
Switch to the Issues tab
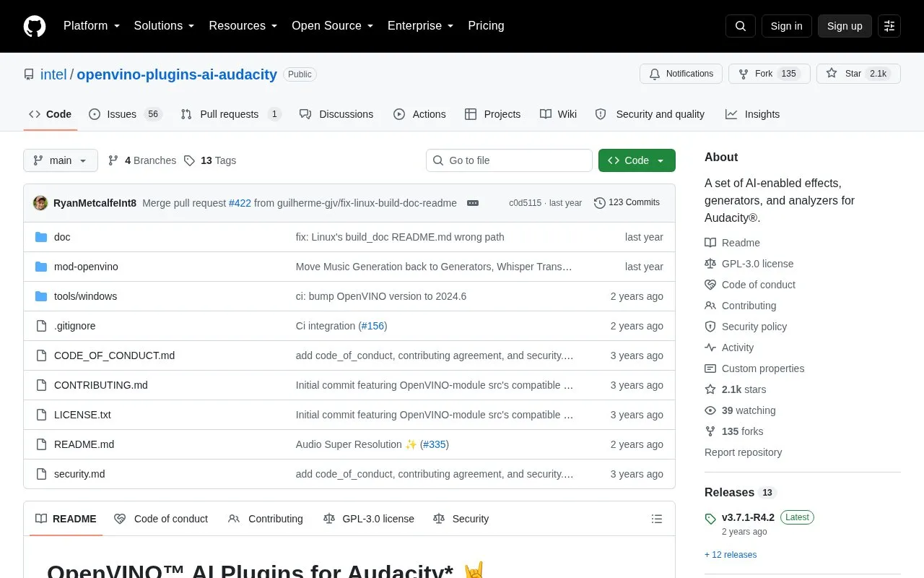click(126, 114)
